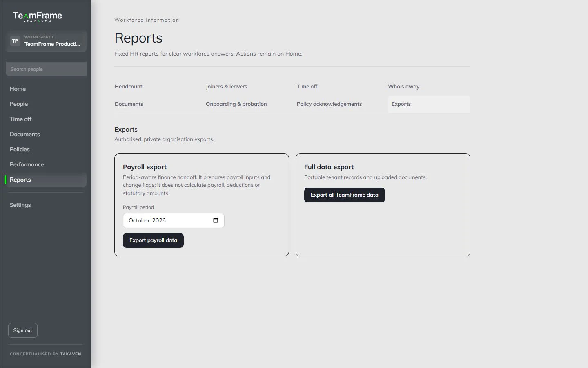Image resolution: width=588 pixels, height=368 pixels.
Task: Open the TeamFrame Production workspace switcher
Action: [46, 41]
